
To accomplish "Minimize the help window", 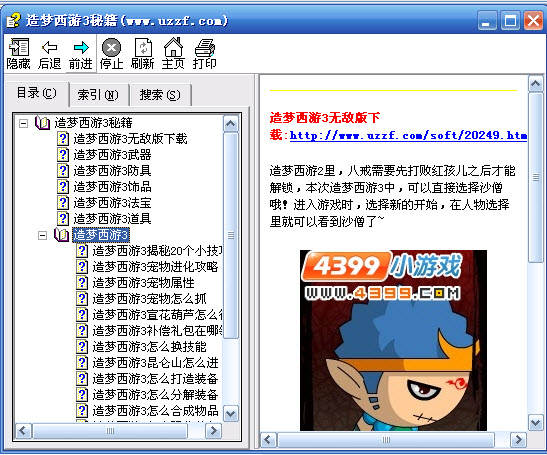I will (x=487, y=21).
